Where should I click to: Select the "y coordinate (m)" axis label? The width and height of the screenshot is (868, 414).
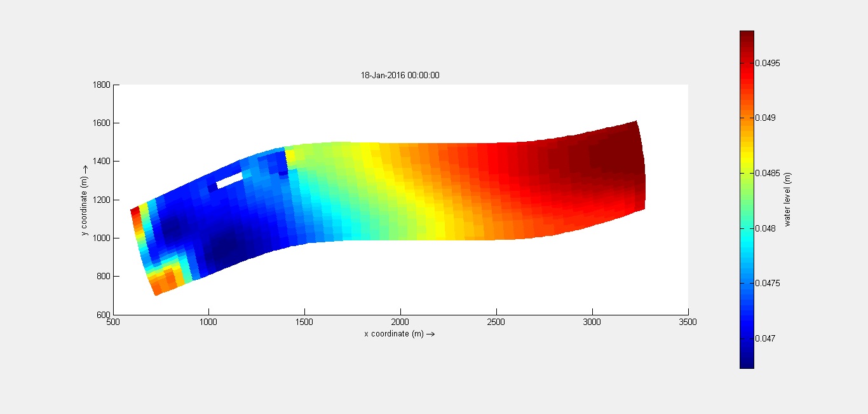[x=85, y=200]
